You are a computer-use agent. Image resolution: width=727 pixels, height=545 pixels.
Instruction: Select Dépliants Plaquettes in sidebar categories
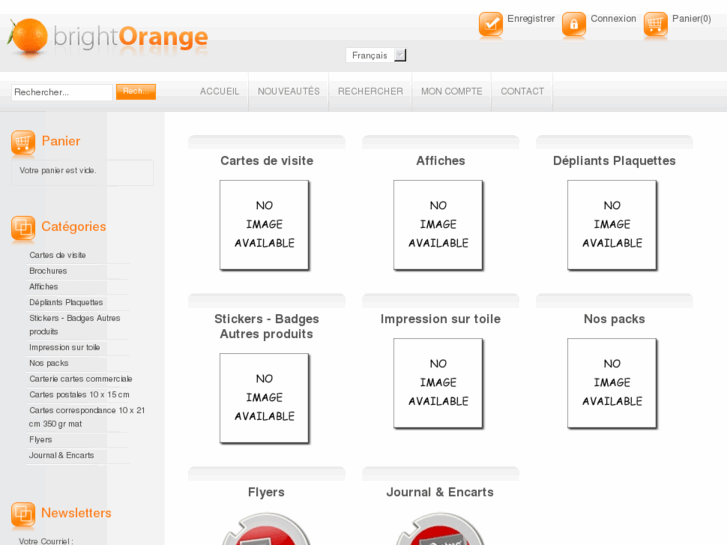coord(66,302)
